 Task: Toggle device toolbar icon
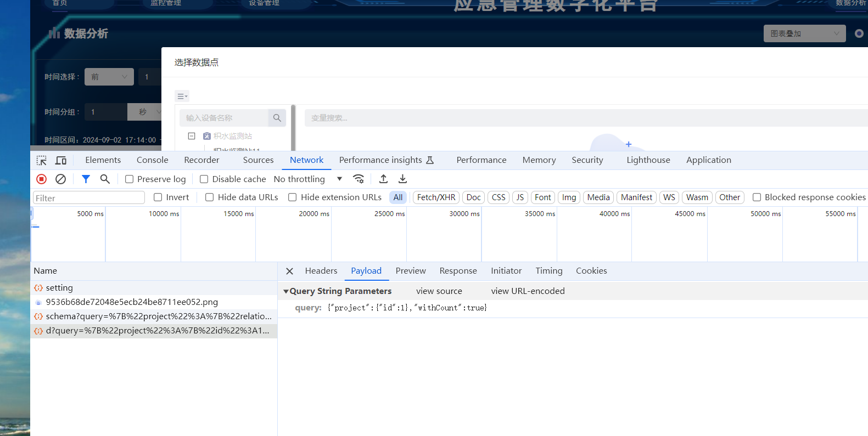61,160
